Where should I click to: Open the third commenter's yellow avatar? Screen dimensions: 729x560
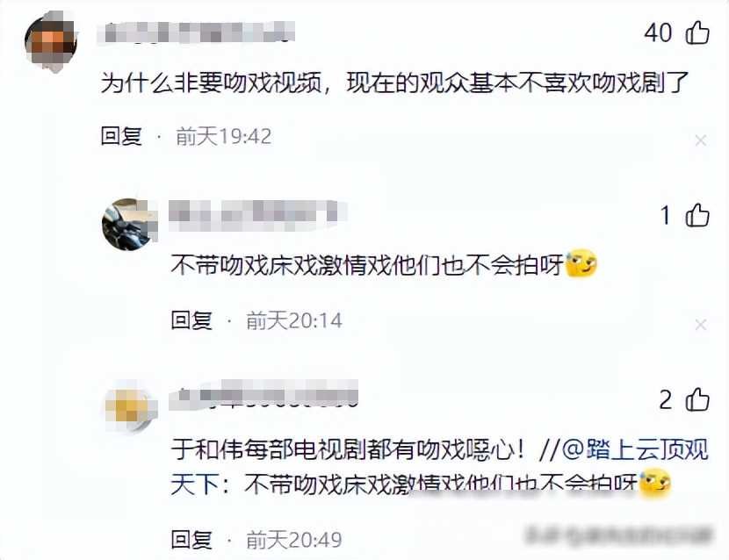click(x=130, y=406)
